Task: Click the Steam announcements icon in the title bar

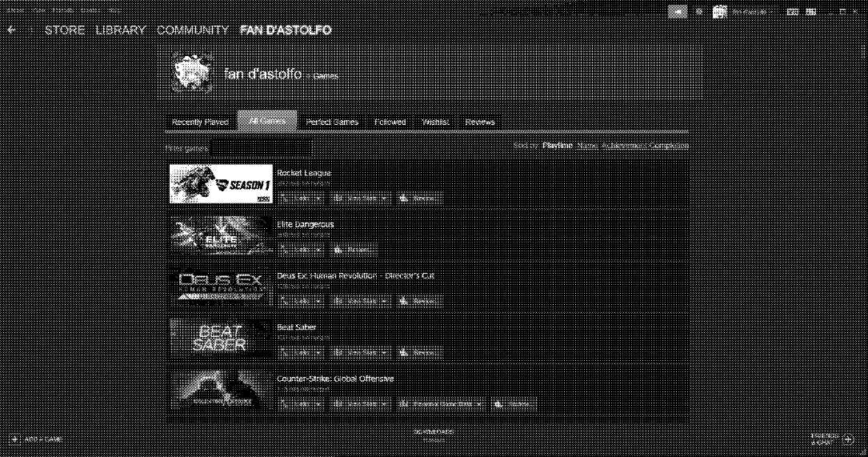Action: (x=677, y=12)
